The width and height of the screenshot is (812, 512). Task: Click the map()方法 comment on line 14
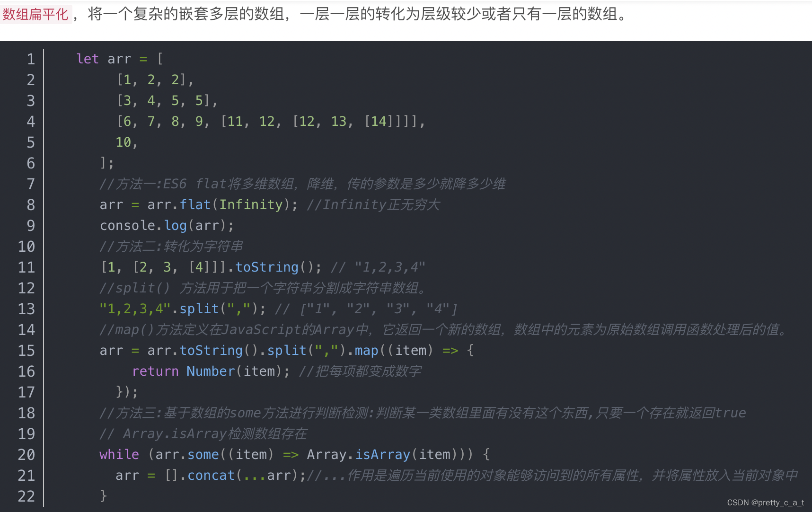pyautogui.click(x=443, y=330)
